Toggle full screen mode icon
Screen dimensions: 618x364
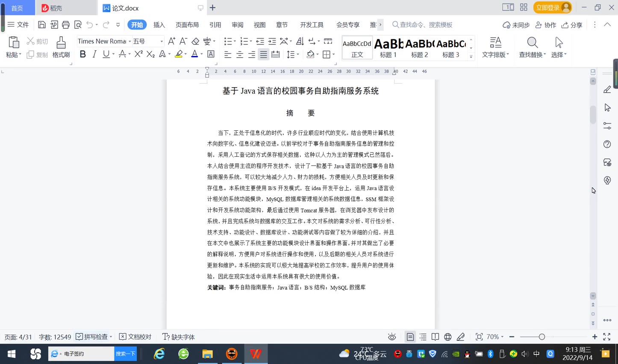[606, 337]
